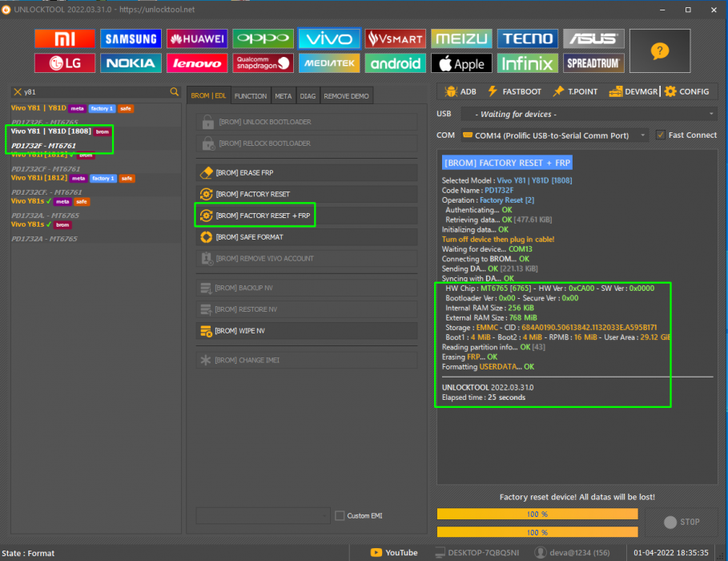728x561 pixels.
Task: Switch to the BROM | EDL tab
Action: pos(208,95)
